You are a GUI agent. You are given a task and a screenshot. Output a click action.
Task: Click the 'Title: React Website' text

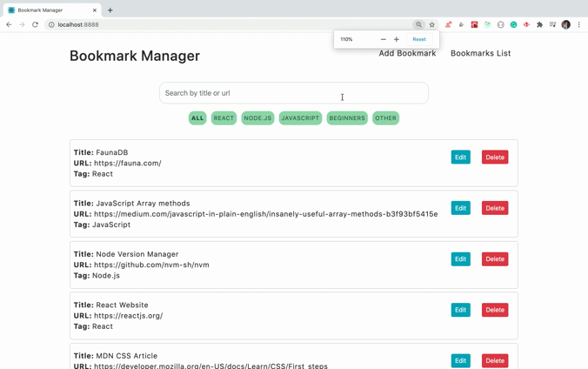[111, 305]
